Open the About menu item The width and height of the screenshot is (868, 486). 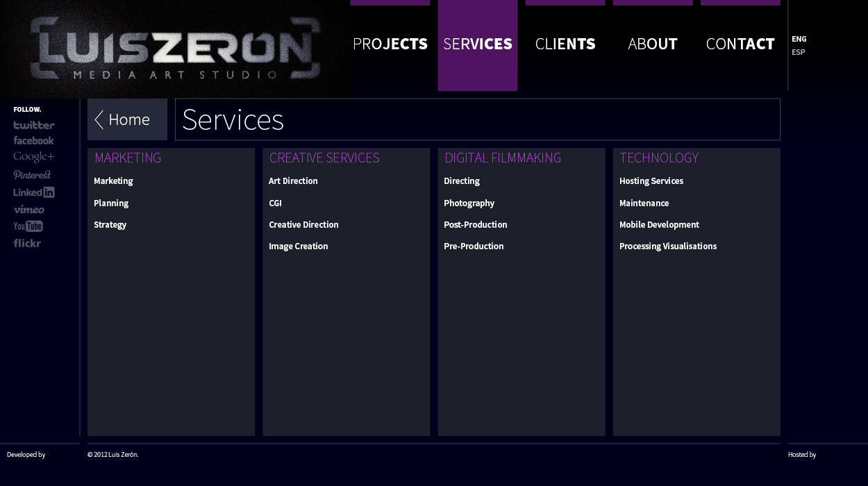pyautogui.click(x=653, y=44)
